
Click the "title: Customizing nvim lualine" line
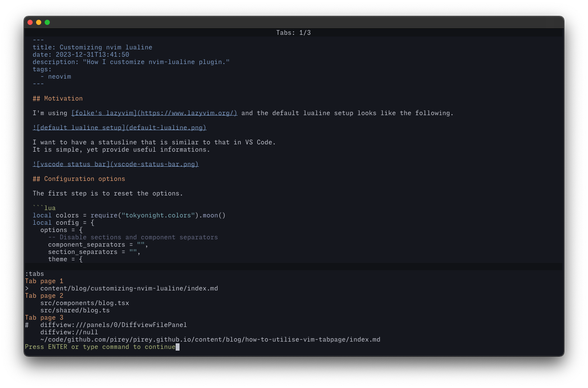[x=92, y=47]
